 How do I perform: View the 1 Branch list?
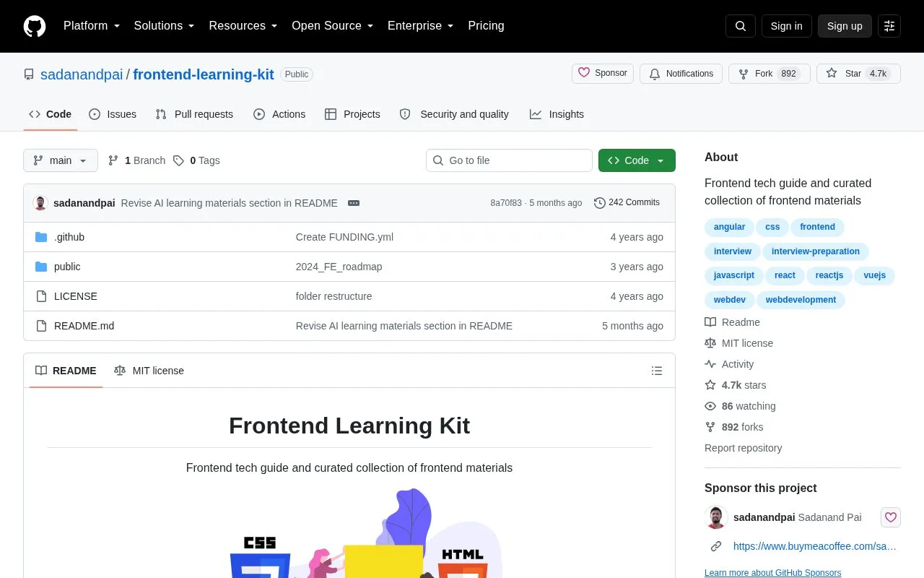136,160
